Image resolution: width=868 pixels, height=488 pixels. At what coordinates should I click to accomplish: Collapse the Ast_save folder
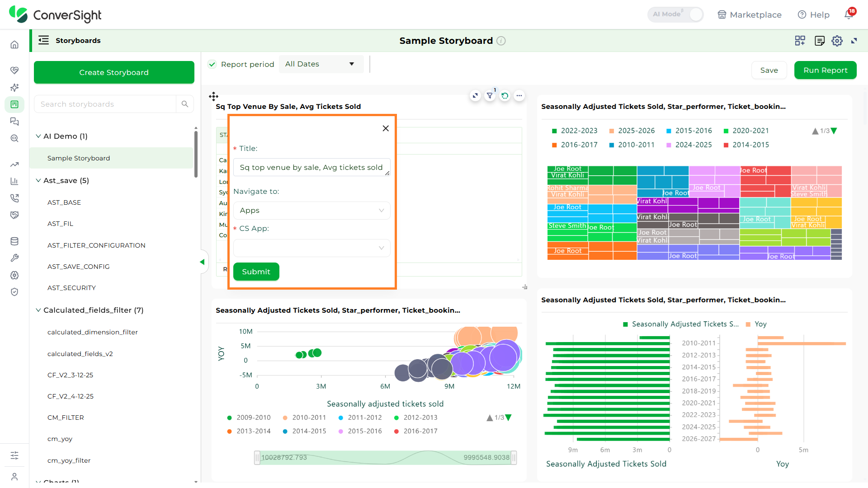pos(38,180)
